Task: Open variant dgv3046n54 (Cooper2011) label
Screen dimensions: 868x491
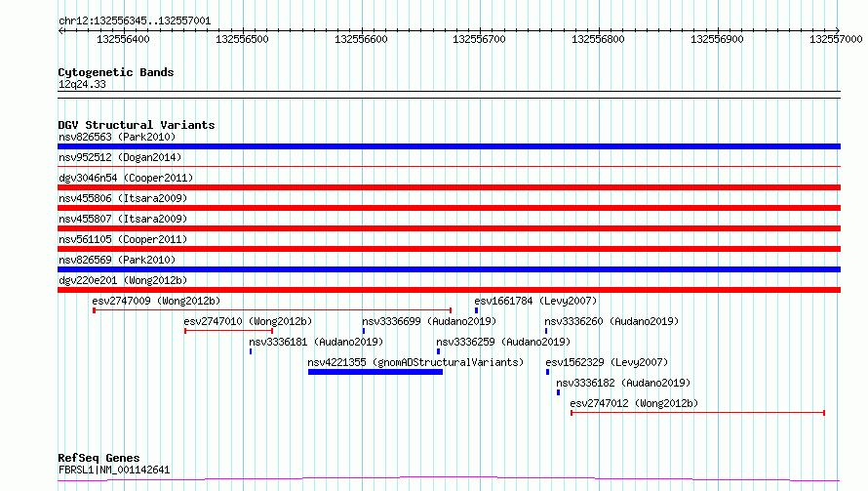Action: coord(126,178)
